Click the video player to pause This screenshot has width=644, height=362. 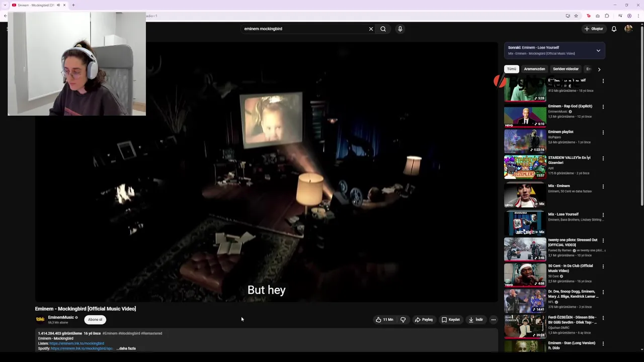click(x=267, y=172)
